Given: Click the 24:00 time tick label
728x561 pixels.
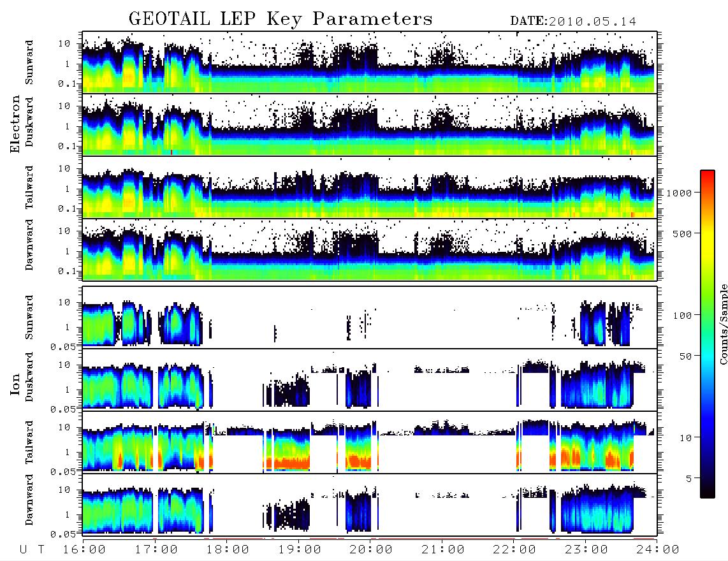Looking at the screenshot, I should (658, 550).
